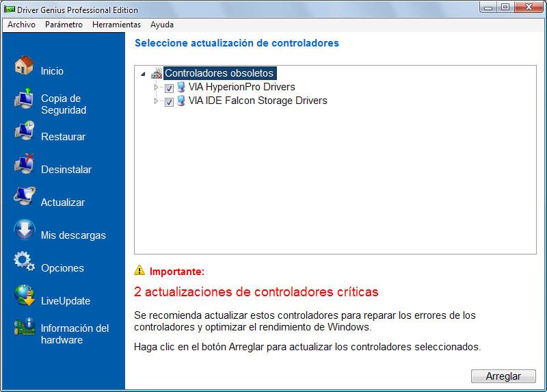The width and height of the screenshot is (547, 392).
Task: Click the VIA IDE Falcon Storage device icon
Action: pyautogui.click(x=181, y=101)
